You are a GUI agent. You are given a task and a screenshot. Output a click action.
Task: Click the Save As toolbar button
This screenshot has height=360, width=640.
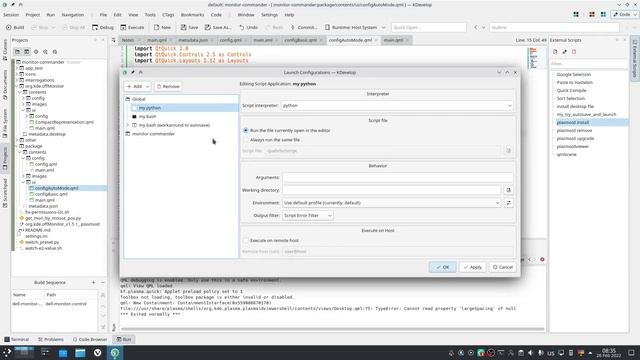click(218, 27)
